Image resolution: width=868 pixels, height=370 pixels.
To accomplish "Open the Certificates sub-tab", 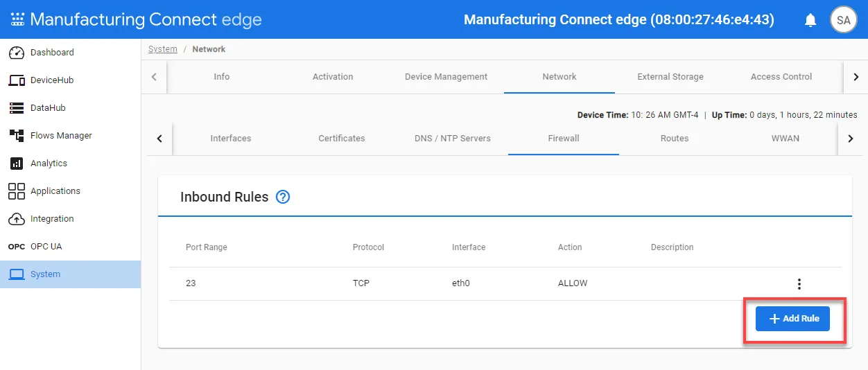I will pos(342,139).
